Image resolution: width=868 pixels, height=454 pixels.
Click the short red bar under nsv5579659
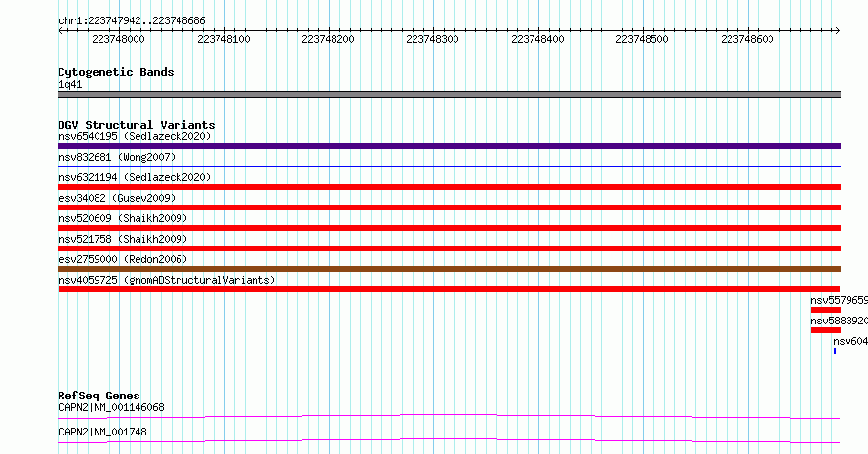[x=826, y=310]
